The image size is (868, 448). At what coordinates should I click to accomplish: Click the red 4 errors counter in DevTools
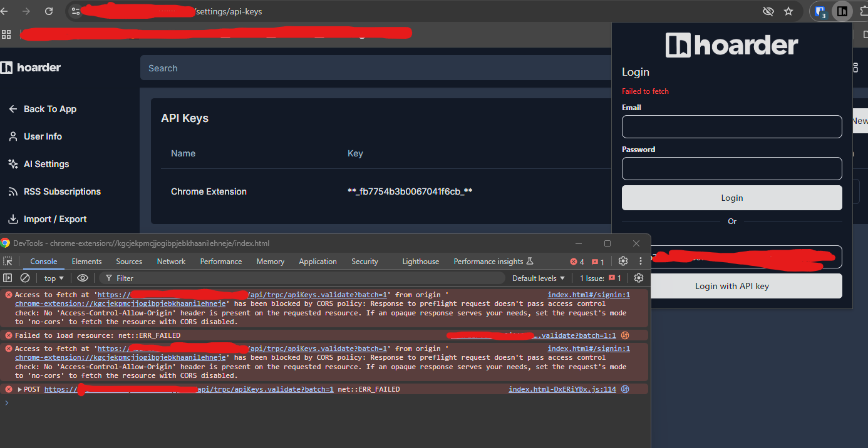point(577,262)
